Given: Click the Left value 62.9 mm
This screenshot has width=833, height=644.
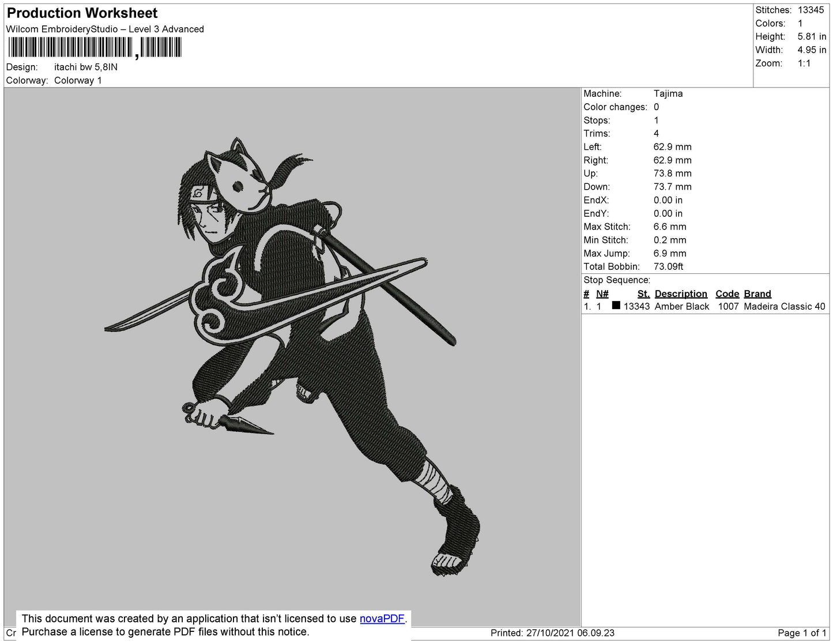Looking at the screenshot, I should (x=672, y=146).
